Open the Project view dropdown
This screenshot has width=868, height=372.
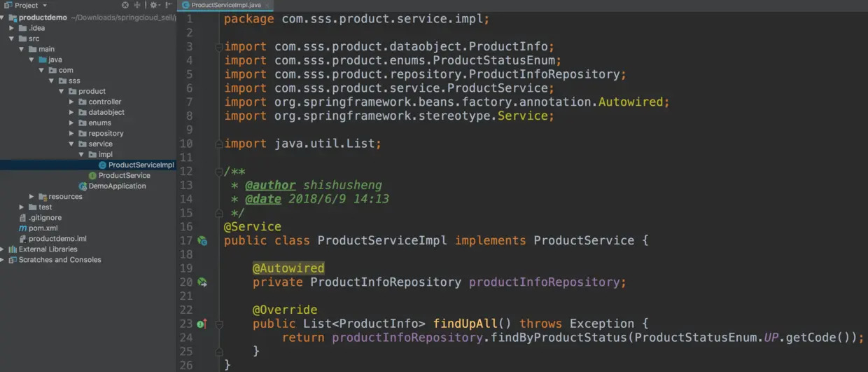45,6
